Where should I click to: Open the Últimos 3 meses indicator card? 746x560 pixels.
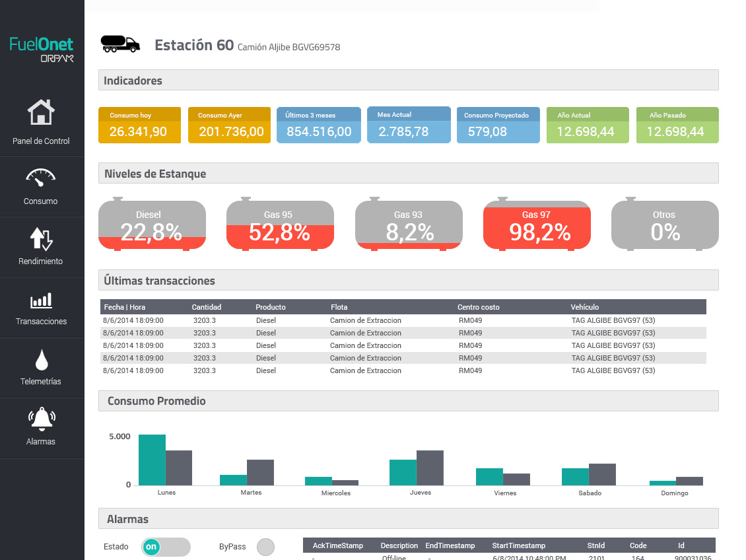pyautogui.click(x=319, y=125)
